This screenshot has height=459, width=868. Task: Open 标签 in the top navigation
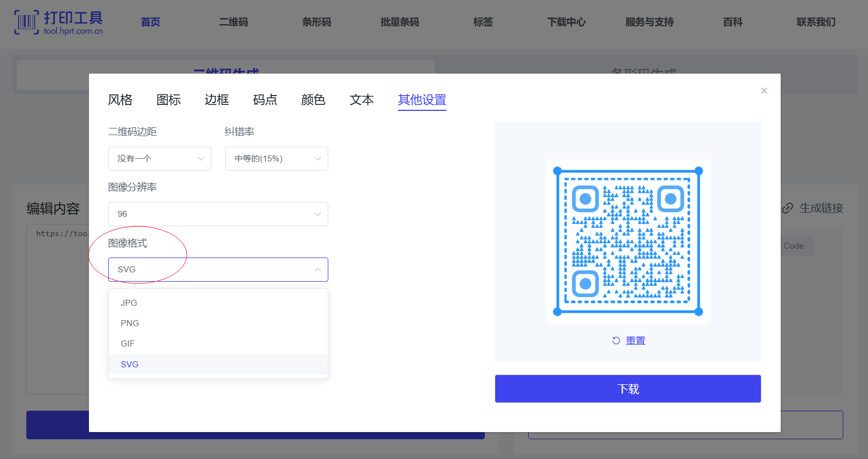pos(483,22)
